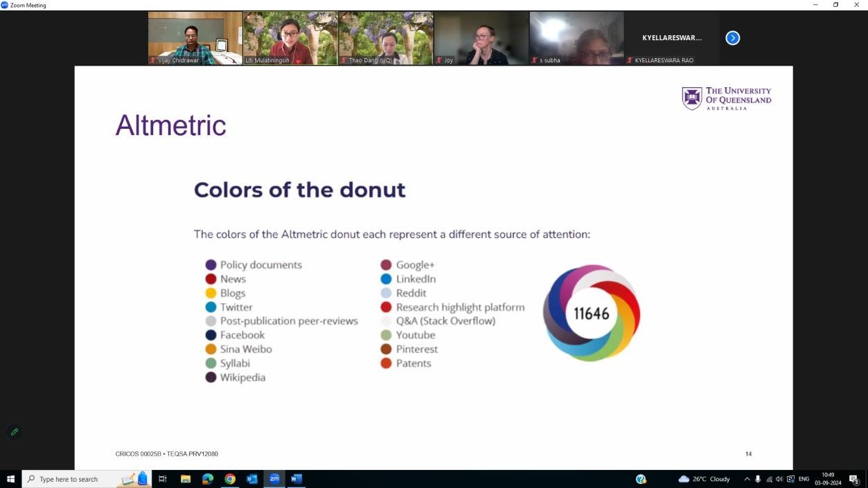Click the dark Wikipedia color dot

tap(211, 377)
